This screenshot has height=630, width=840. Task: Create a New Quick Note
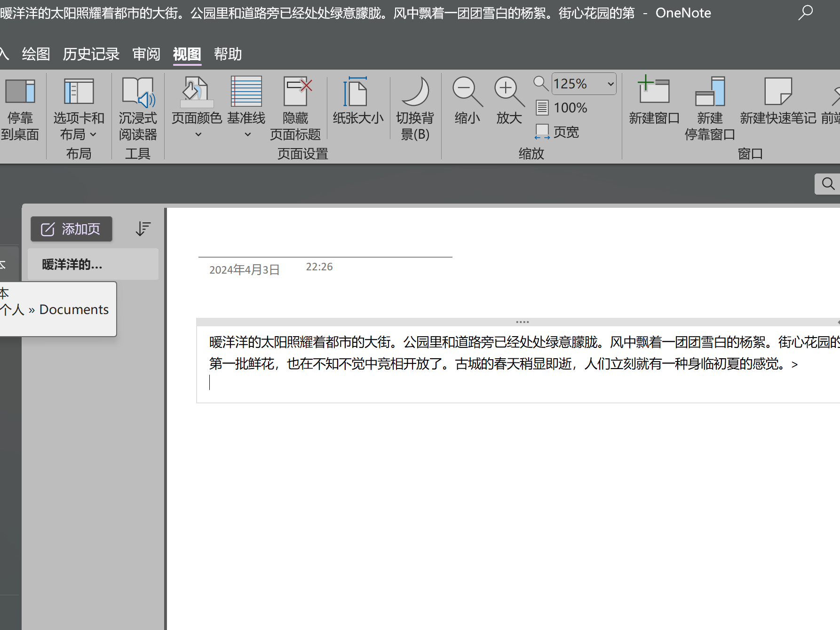[778, 102]
